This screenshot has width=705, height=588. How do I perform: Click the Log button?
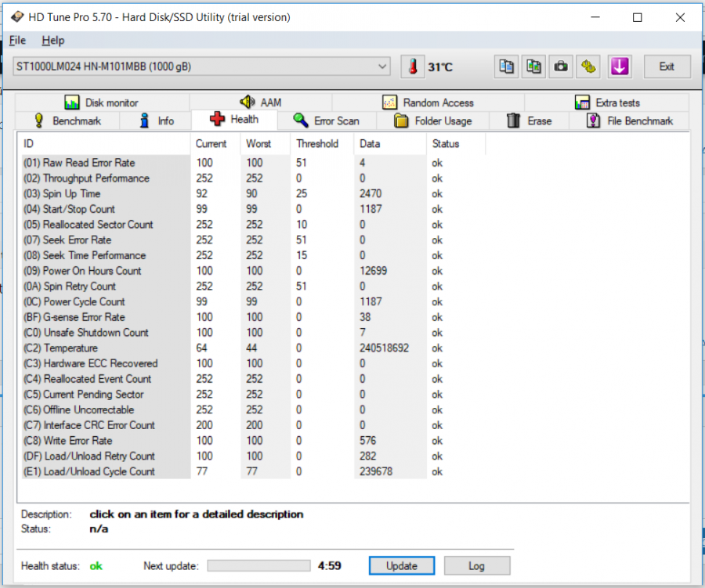(x=476, y=565)
